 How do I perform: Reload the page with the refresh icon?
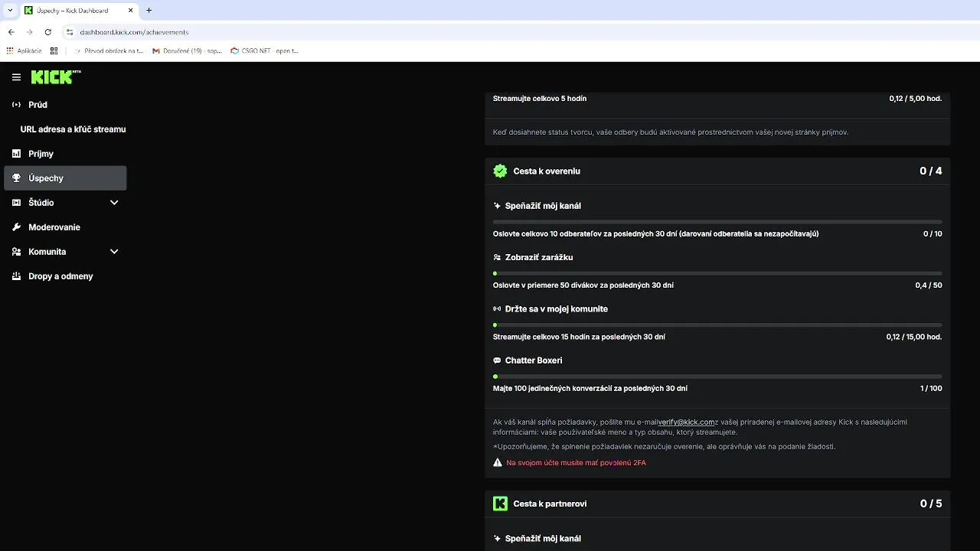point(48,32)
